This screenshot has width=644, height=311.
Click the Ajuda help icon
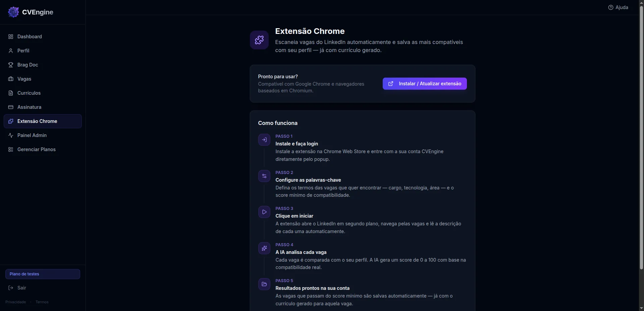(610, 7)
